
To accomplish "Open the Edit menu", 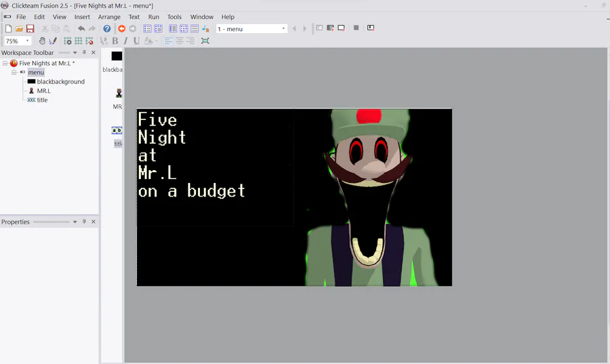I will click(39, 17).
